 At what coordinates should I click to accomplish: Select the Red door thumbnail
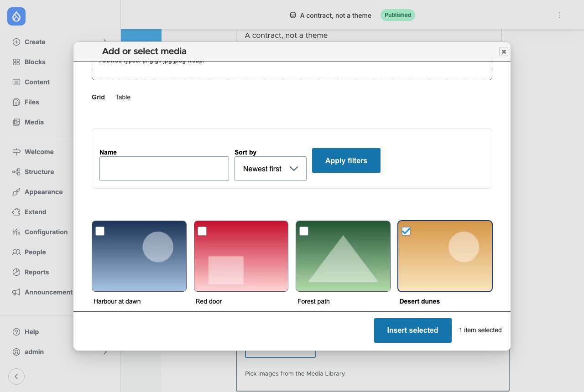[241, 256]
